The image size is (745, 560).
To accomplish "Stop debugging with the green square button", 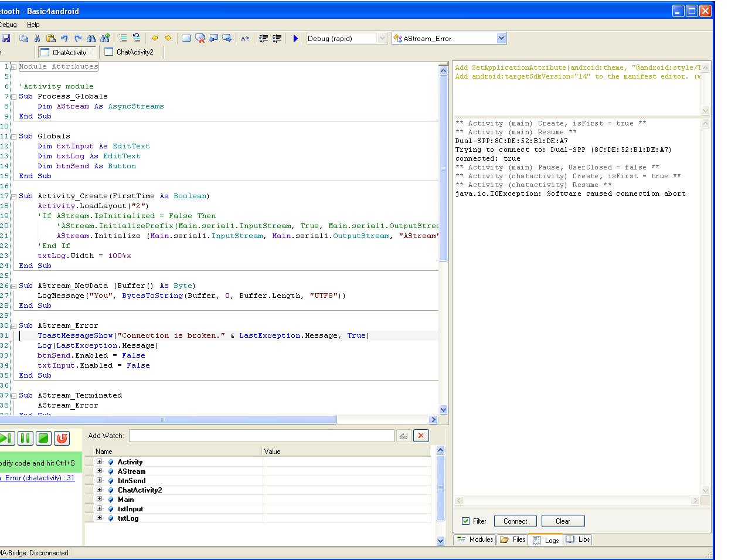I will pos(43,438).
